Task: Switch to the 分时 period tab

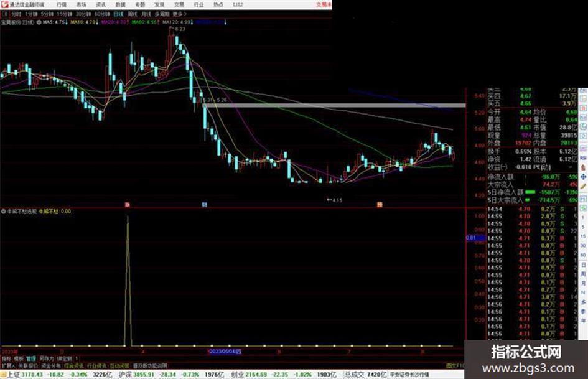Action: coord(16,14)
